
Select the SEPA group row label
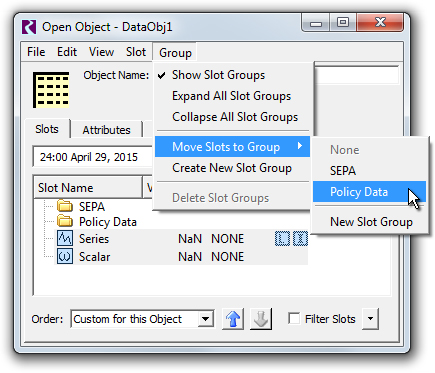[x=92, y=207]
